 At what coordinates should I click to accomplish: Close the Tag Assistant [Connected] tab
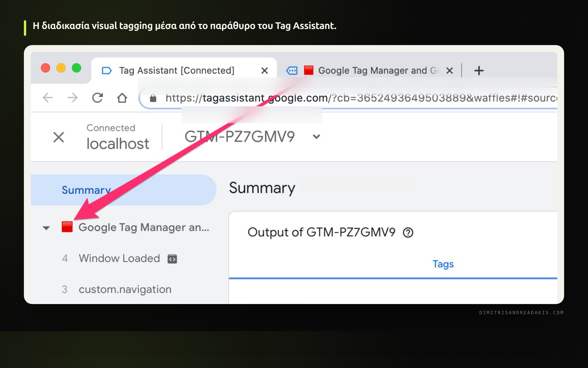coord(264,71)
